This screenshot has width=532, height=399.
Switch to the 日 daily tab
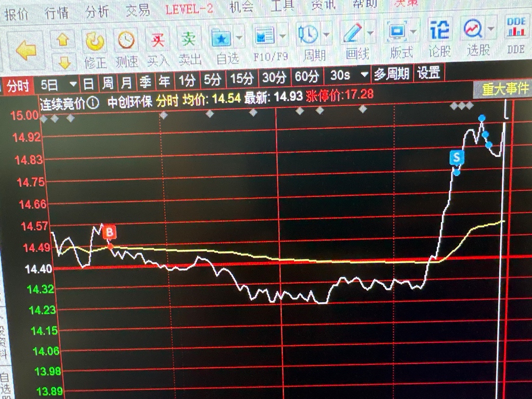[x=88, y=84]
